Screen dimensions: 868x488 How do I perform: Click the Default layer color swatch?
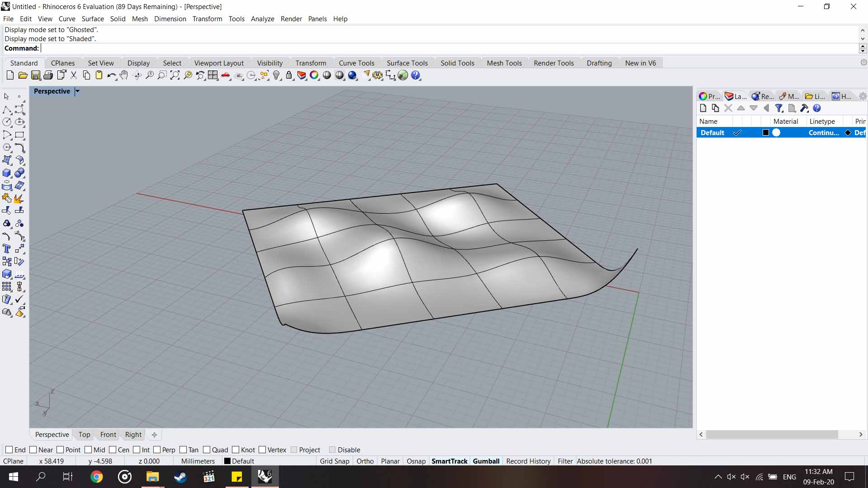(x=765, y=132)
